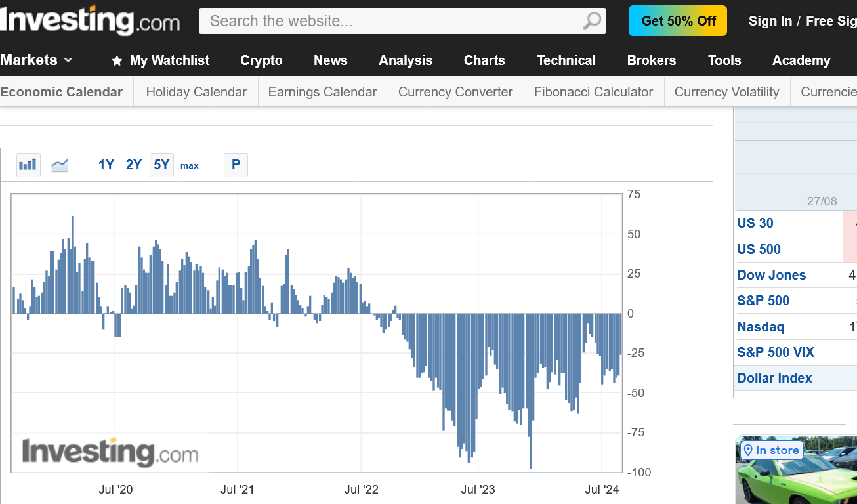This screenshot has height=504, width=857.
Task: Open the Sign In link
Action: click(x=770, y=21)
